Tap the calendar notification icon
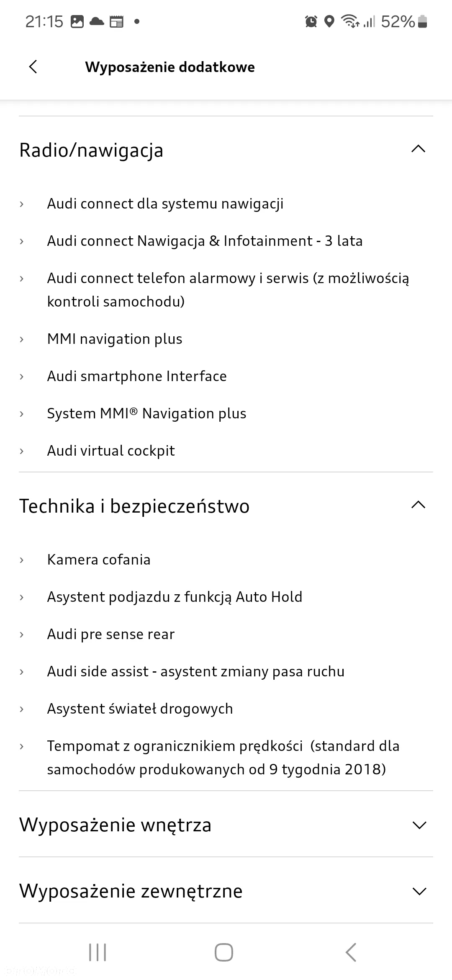This screenshot has height=980, width=452. (117, 21)
